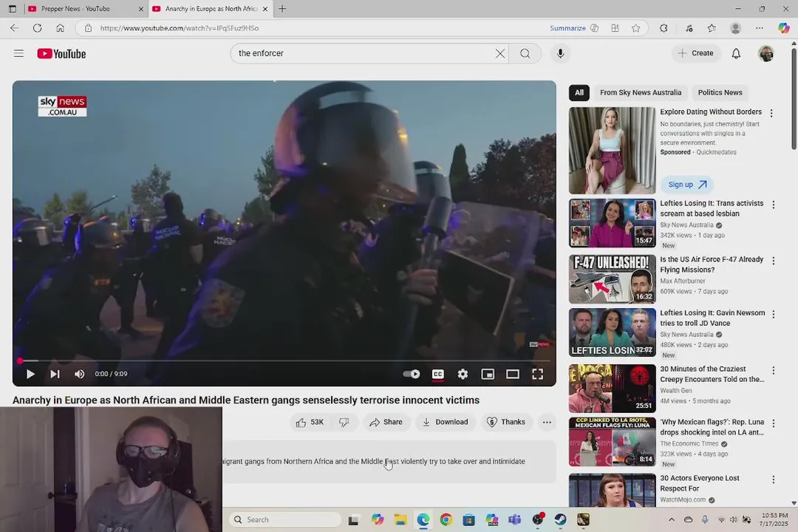The width and height of the screenshot is (798, 532).
Task: Go to YouTube home via logo
Action: (x=61, y=53)
